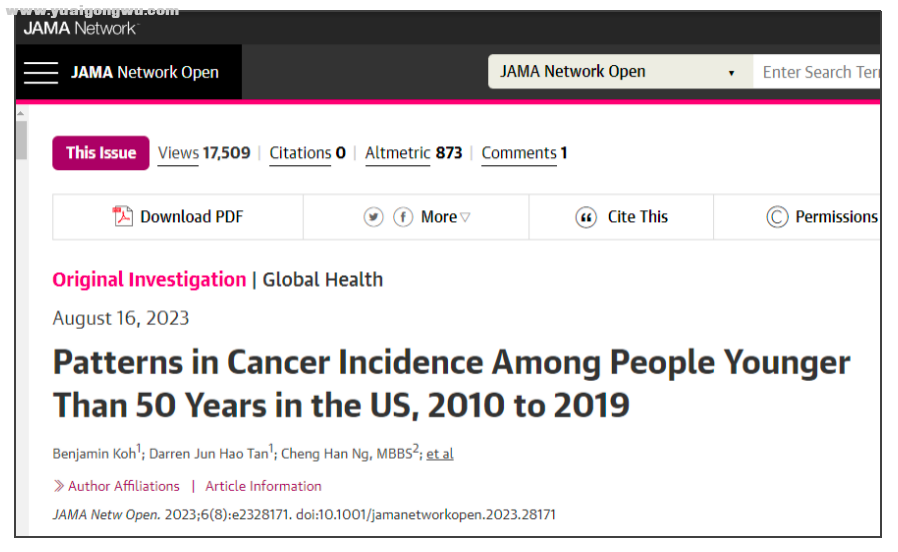Click the vertical scrollbar thumb
This screenshot has width=898, height=552.
tap(21, 140)
